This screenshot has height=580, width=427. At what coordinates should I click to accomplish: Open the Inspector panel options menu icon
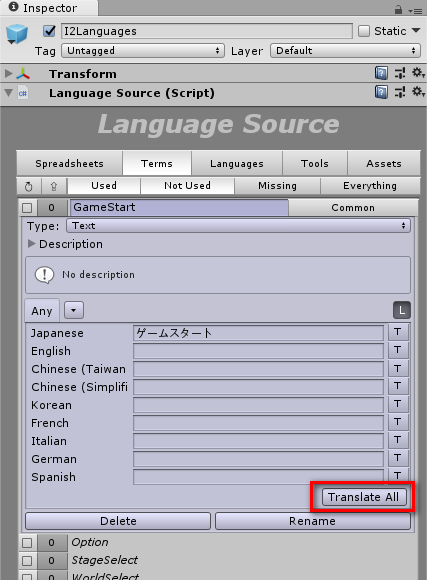416,11
